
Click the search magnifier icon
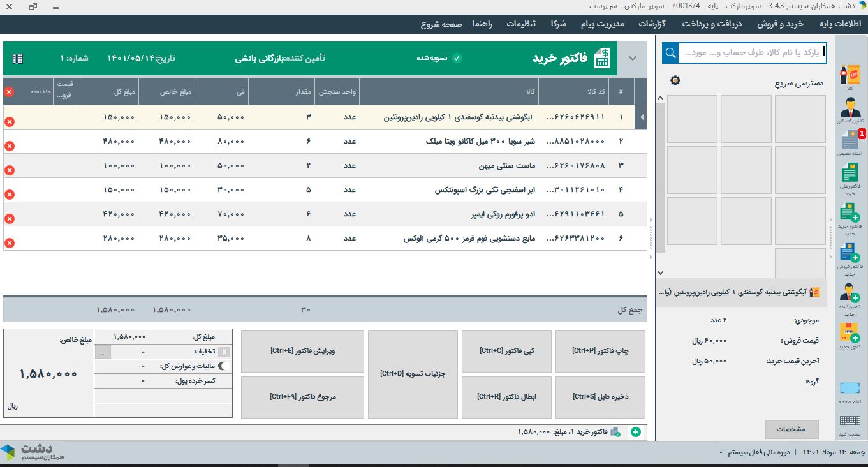coord(670,52)
